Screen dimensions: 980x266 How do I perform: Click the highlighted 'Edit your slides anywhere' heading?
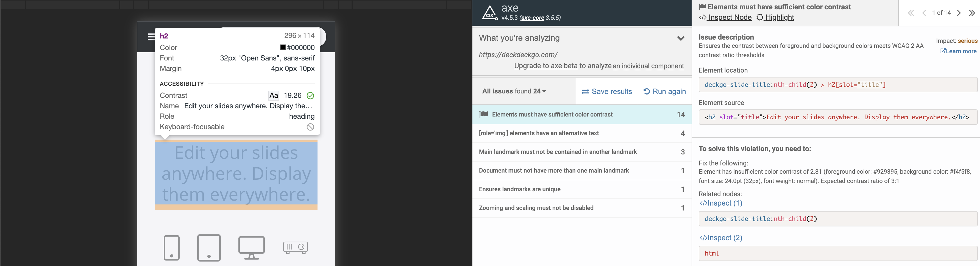click(236, 174)
